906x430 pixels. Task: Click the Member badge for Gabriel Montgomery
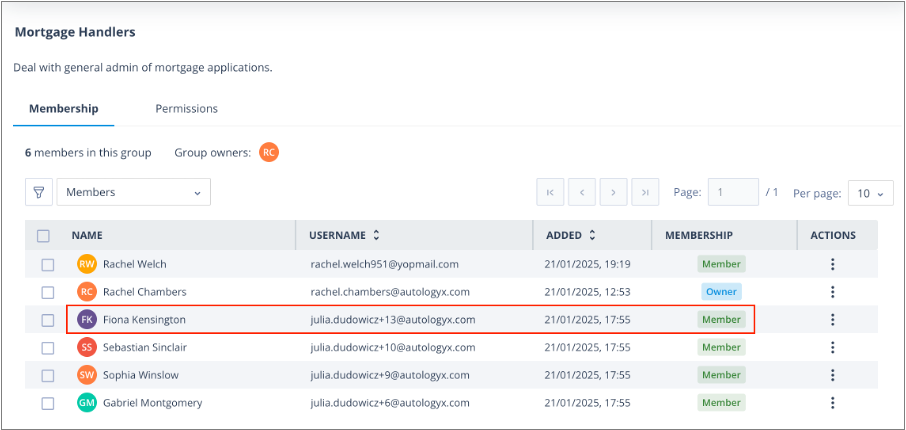[x=721, y=403]
